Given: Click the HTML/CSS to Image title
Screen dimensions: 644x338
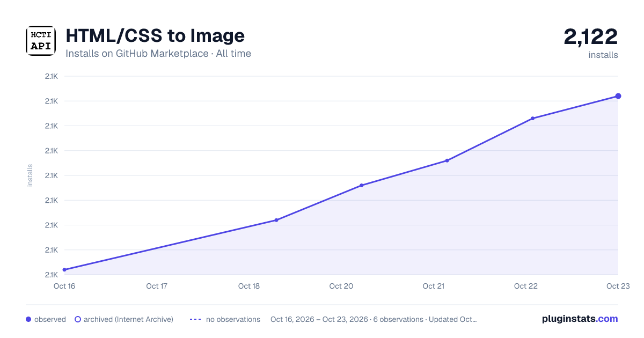Looking at the screenshot, I should tap(155, 35).
